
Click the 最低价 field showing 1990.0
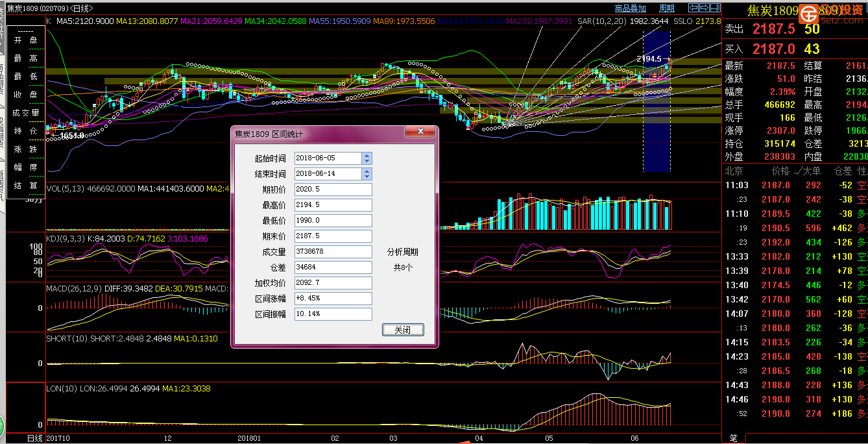click(x=333, y=221)
